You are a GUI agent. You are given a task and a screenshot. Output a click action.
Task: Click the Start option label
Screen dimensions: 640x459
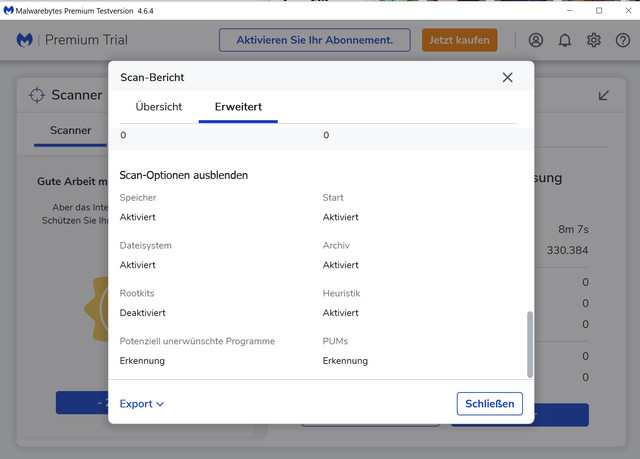(333, 198)
